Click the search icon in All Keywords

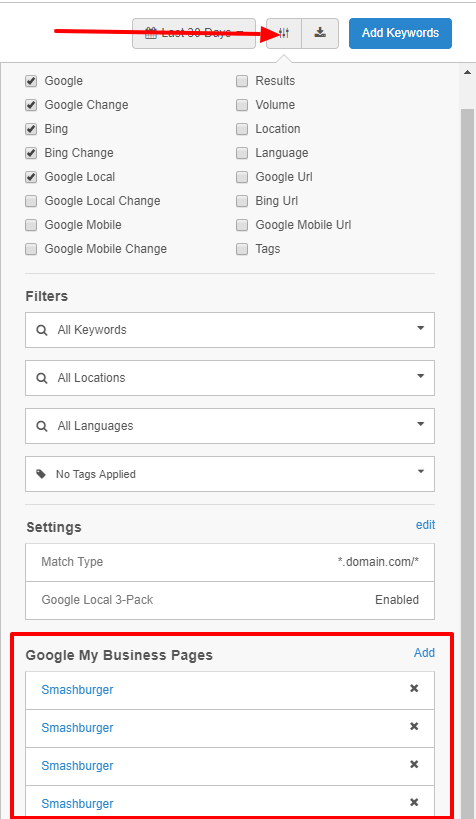click(42, 330)
